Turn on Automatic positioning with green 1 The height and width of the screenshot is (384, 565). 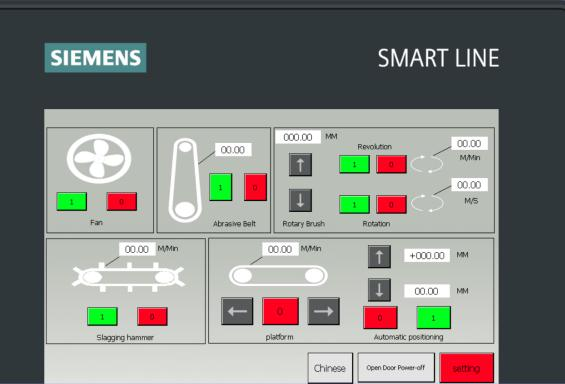433,318
